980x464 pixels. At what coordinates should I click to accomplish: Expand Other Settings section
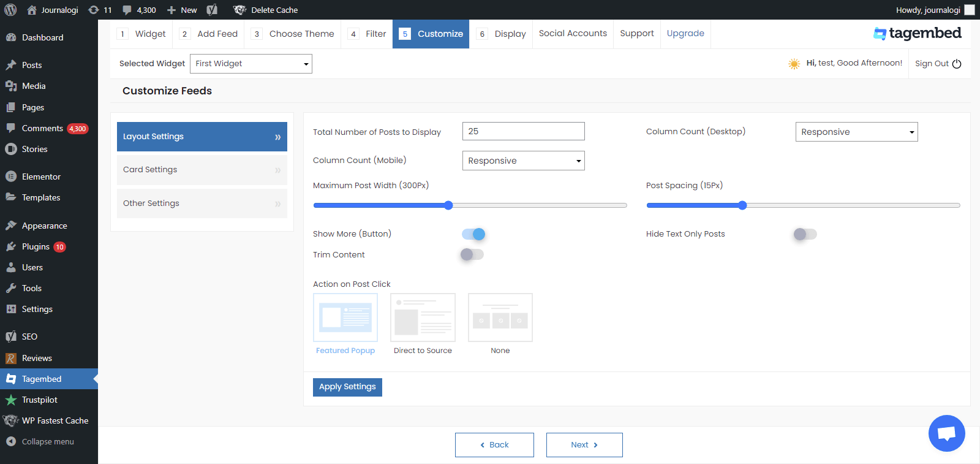click(202, 203)
